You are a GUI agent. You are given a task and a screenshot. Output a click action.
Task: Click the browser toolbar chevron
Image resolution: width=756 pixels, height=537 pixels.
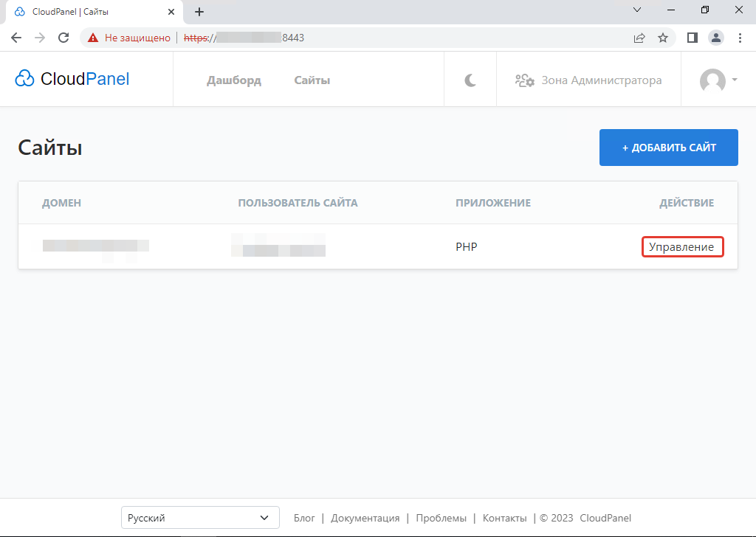click(x=636, y=10)
